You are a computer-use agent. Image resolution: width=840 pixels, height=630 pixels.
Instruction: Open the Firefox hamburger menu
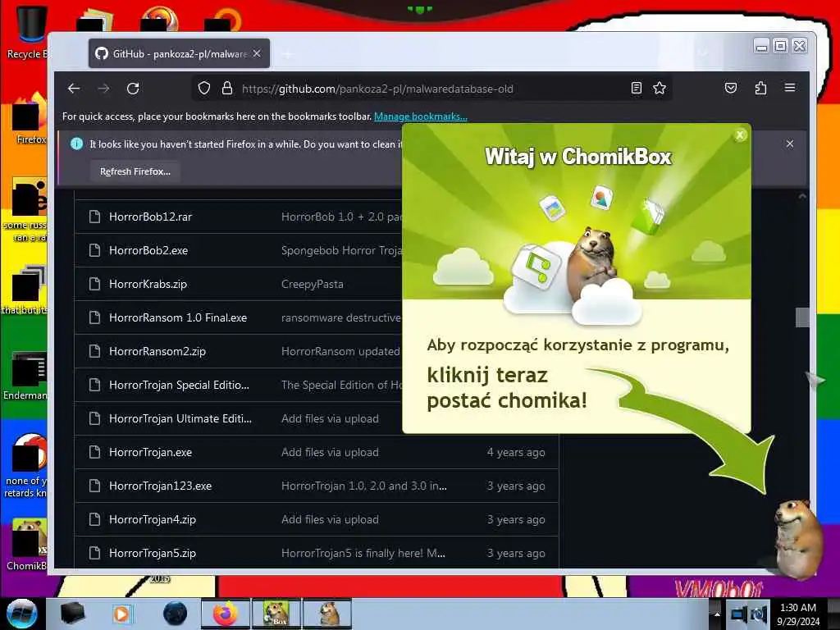(x=790, y=89)
